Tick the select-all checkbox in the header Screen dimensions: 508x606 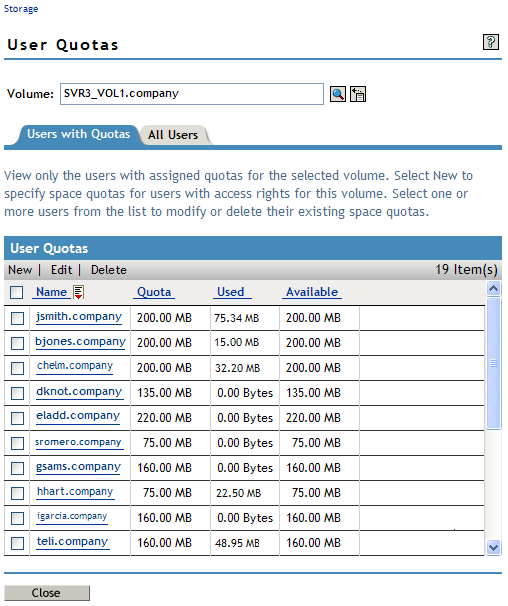17,293
